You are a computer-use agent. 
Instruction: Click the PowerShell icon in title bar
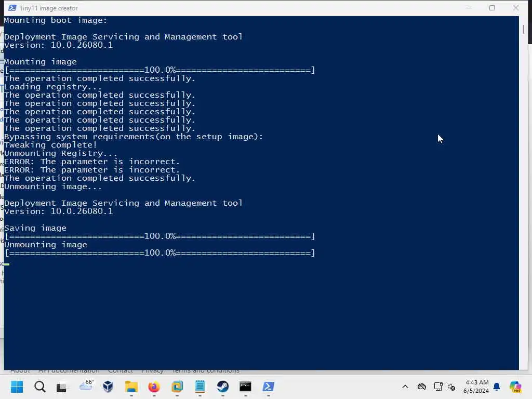click(x=12, y=8)
